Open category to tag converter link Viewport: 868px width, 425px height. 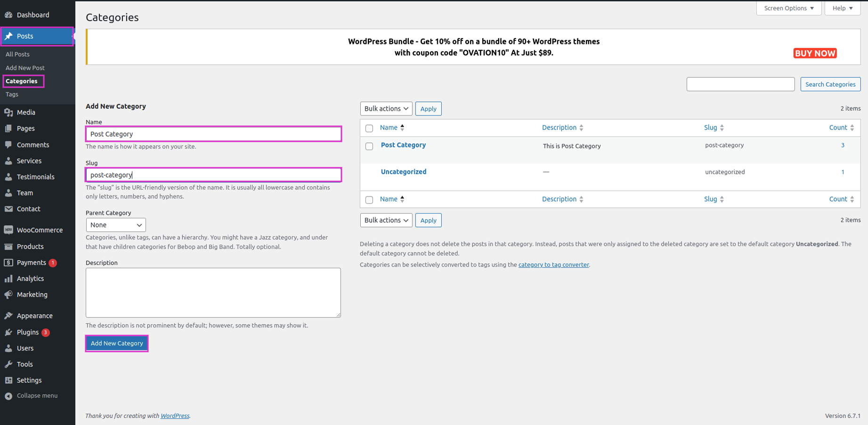point(554,265)
